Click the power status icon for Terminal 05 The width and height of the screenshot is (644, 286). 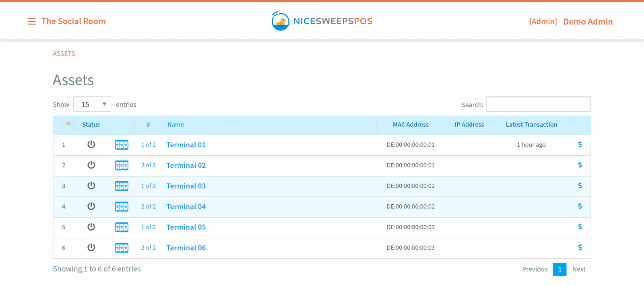point(91,227)
